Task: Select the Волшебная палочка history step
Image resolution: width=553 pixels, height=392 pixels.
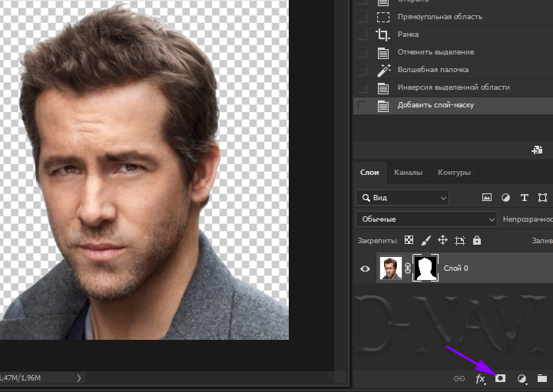Action: (x=453, y=70)
